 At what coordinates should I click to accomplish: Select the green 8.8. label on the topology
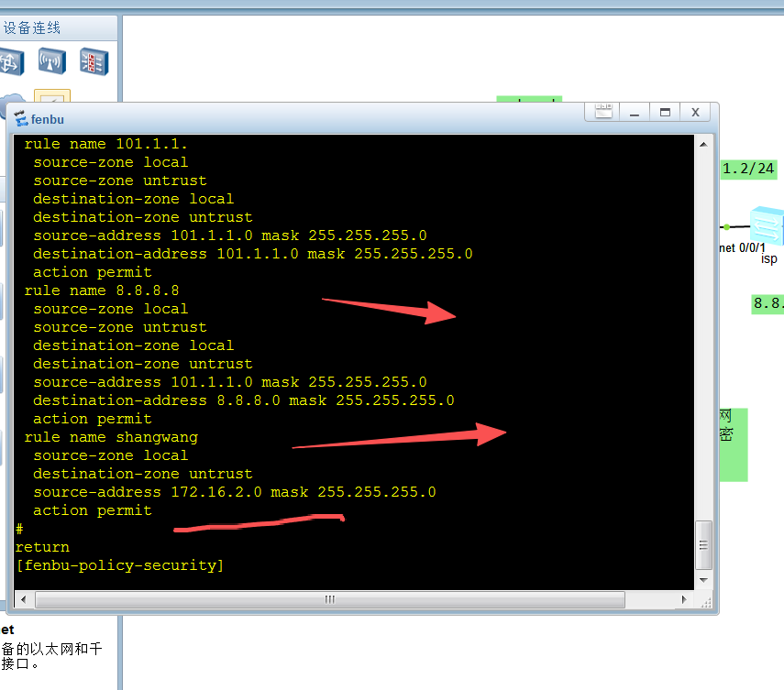tap(767, 303)
